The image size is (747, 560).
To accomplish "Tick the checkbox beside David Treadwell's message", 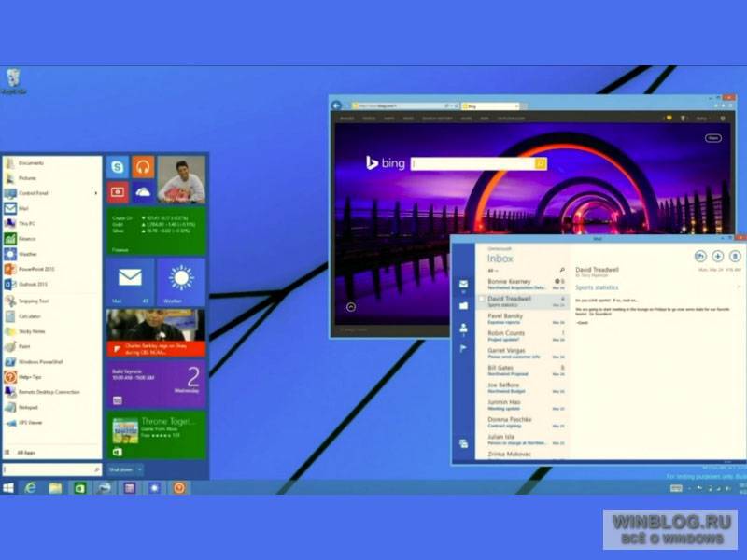I will click(x=481, y=299).
